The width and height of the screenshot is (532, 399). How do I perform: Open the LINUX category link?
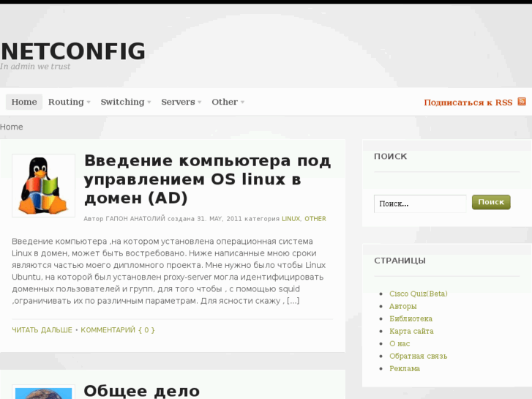(291, 219)
